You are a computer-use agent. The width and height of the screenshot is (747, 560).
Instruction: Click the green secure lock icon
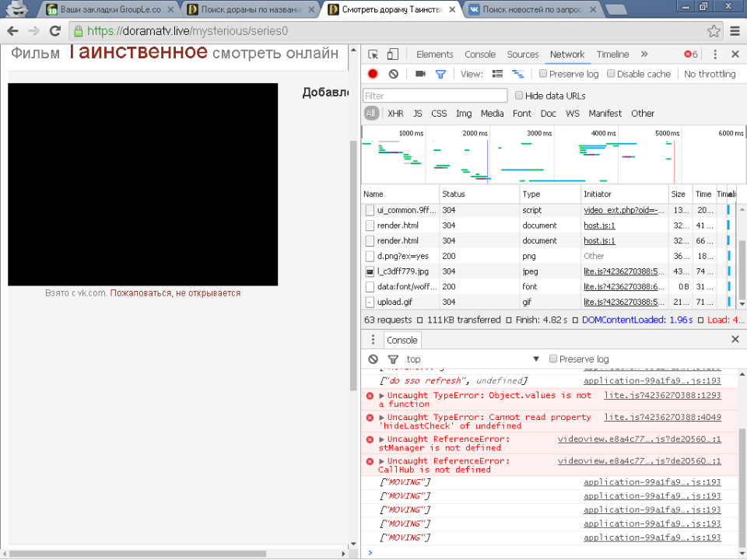point(78,31)
